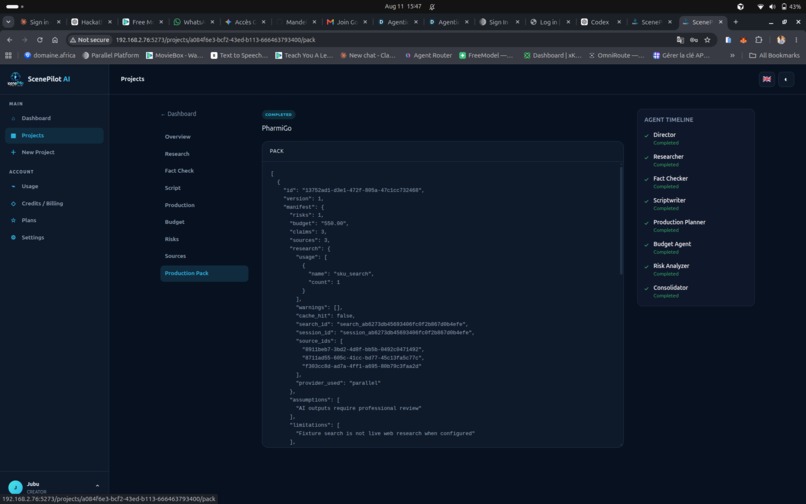Switch to the WhatsApp browser tab
806x504 pixels.
pos(193,22)
